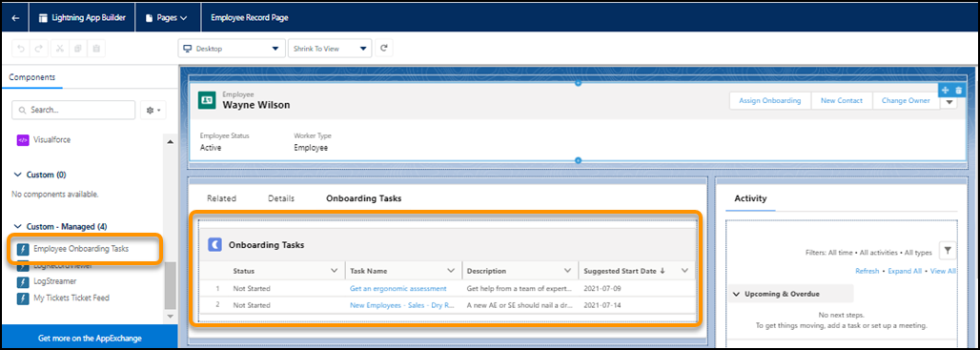
Task: Click the Not Started status in row 1
Action: [x=252, y=288]
